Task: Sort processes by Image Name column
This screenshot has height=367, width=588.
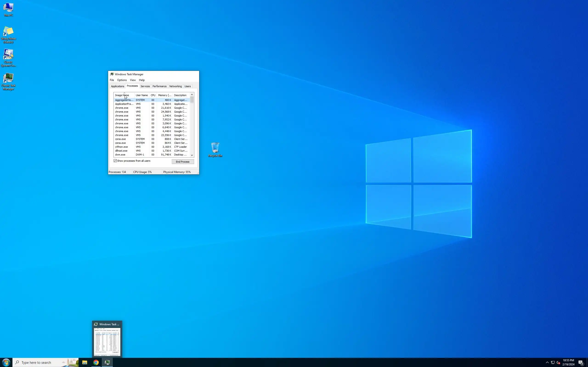Action: (122, 95)
